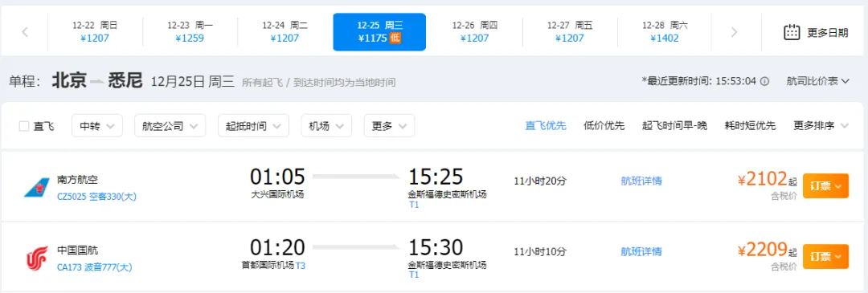This screenshot has width=868, height=293.
Task: Click the 更多日期 label
Action: pyautogui.click(x=828, y=33)
